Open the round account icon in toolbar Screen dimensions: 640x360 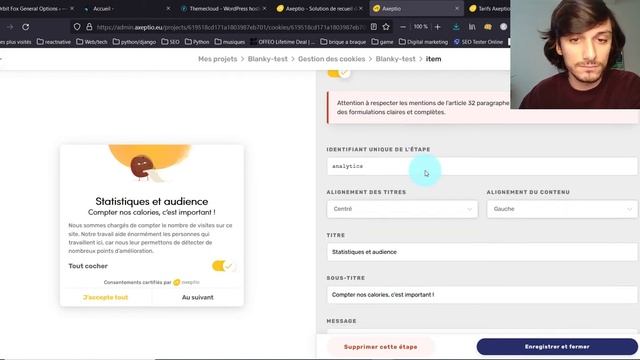click(503, 27)
